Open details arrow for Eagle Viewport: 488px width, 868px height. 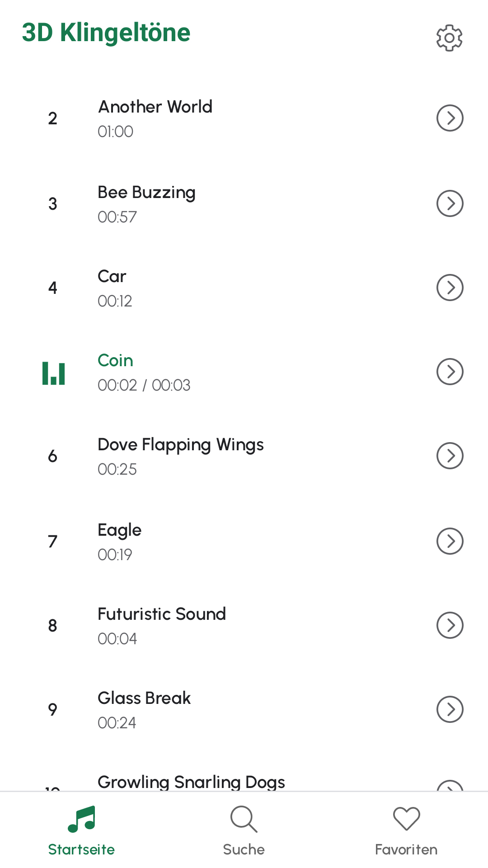coord(450,541)
